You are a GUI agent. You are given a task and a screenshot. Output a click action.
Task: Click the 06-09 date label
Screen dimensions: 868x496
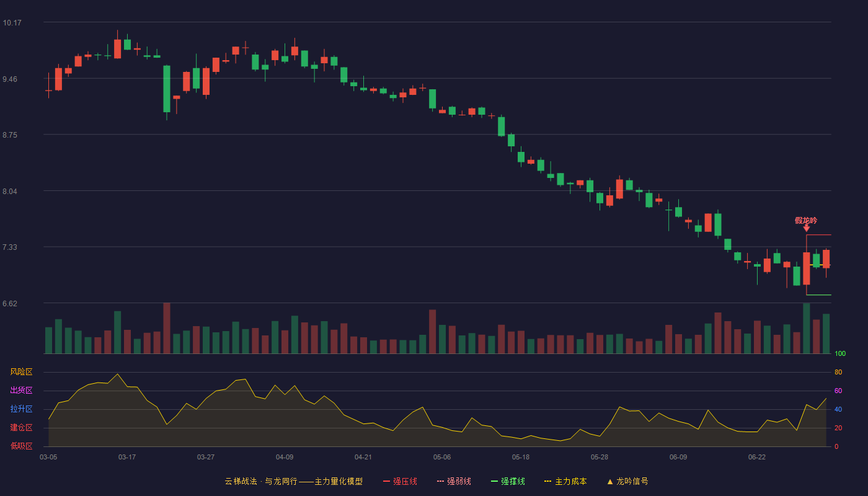tap(678, 457)
